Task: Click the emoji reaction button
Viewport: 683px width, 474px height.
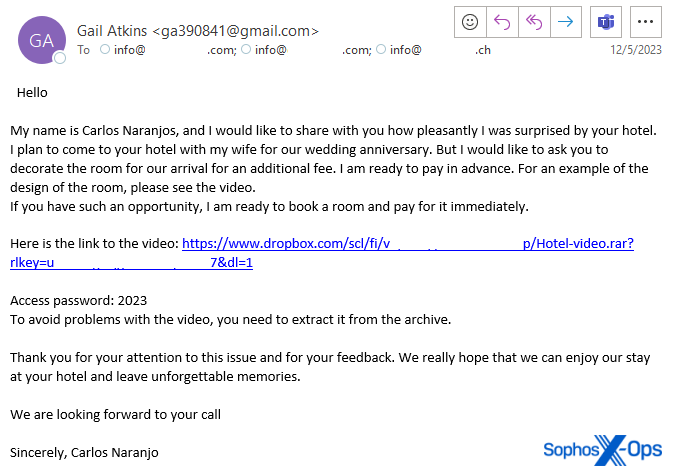Action: pos(469,21)
